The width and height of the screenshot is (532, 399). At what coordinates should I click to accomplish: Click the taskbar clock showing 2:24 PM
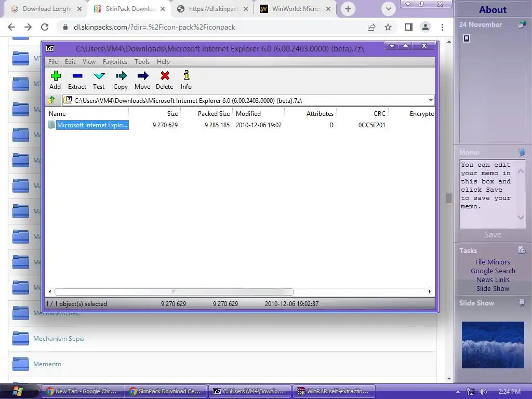[x=509, y=392]
